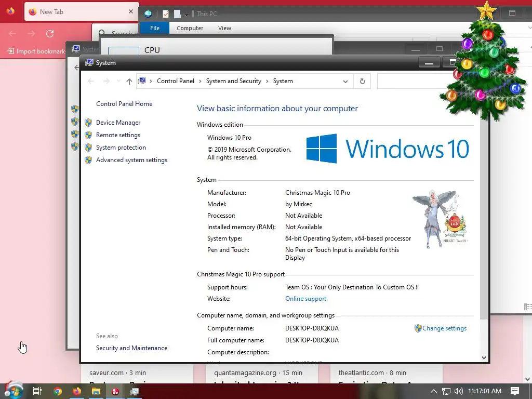Click the computer icon in System address bar
The image size is (532, 399).
coord(142,81)
